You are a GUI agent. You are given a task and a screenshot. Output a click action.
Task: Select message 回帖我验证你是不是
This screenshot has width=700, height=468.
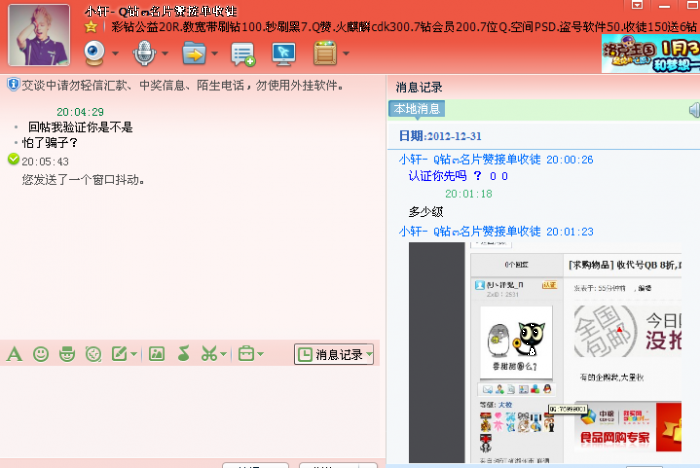80,127
